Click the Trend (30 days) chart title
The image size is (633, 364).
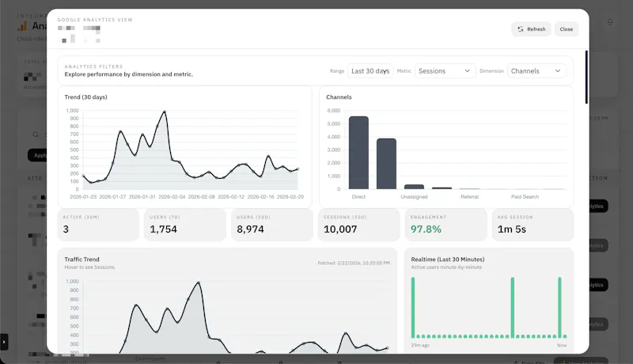85,97
